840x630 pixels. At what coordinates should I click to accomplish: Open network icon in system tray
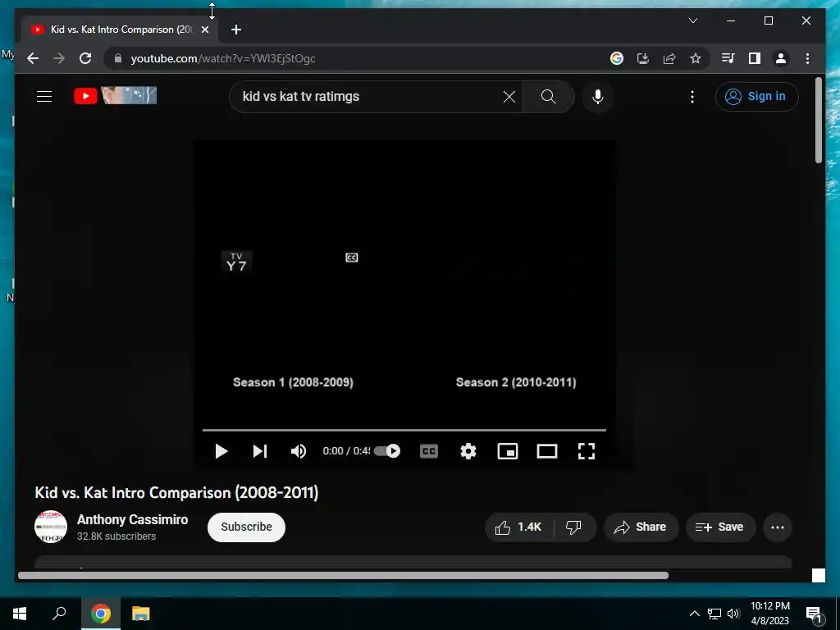714,614
